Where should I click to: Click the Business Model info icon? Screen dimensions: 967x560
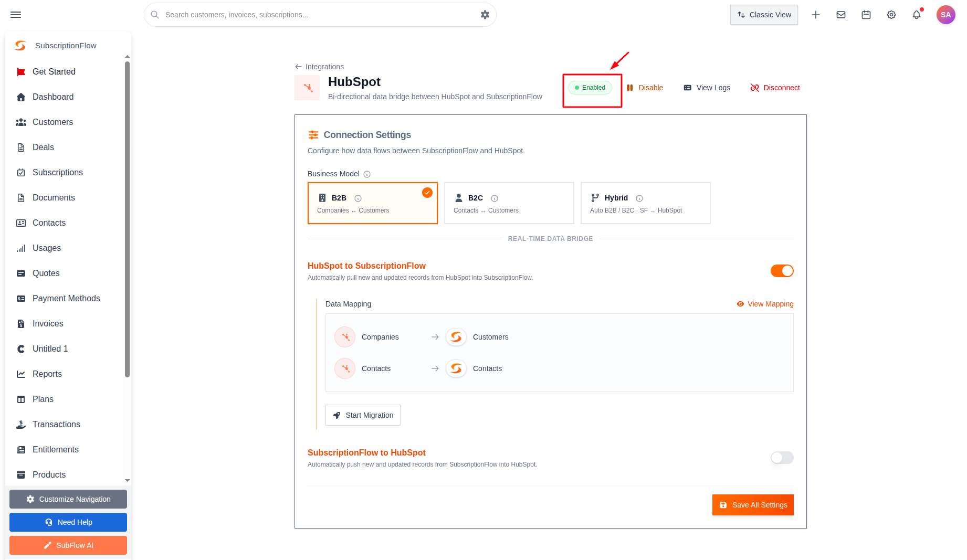point(367,174)
